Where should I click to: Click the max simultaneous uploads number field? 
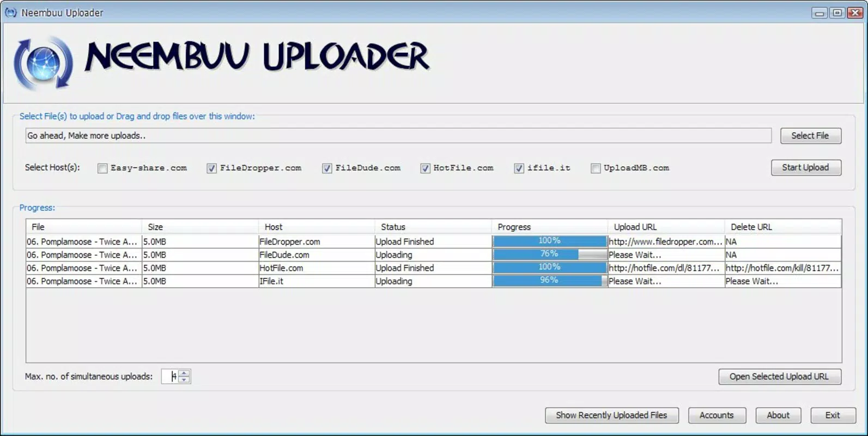[170, 377]
